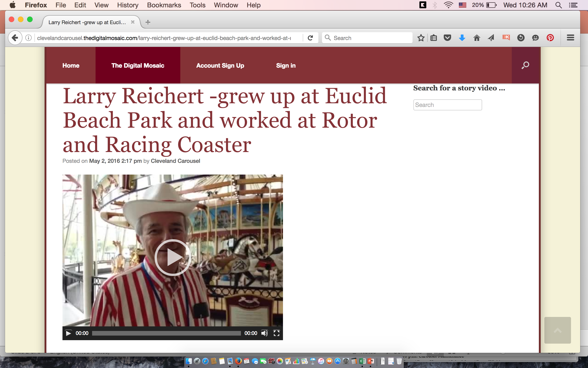The width and height of the screenshot is (588, 368).
Task: Click the US flag input source icon
Action: [x=462, y=5]
